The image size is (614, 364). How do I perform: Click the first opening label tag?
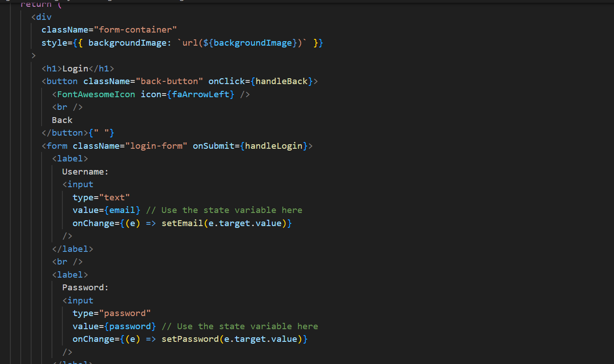click(70, 159)
